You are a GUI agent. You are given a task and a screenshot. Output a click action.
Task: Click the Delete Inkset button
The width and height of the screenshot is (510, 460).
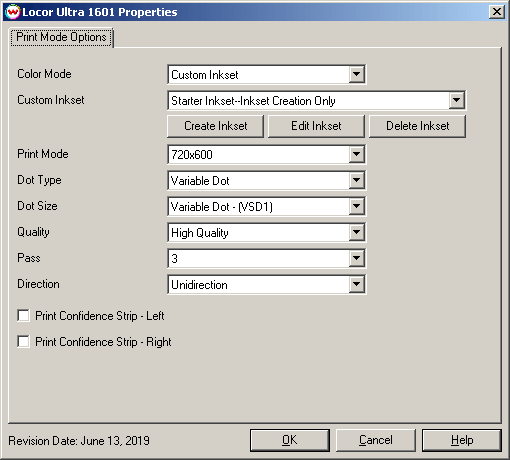417,126
